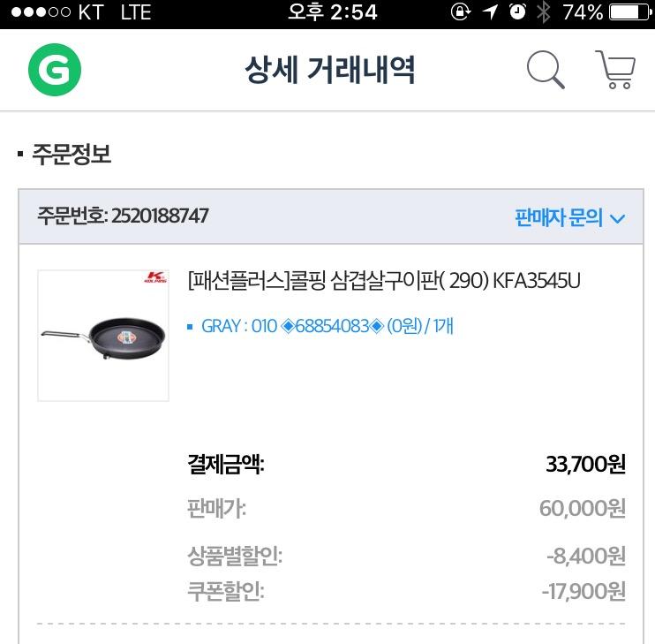655x644 pixels.
Task: Tap the 상세 거래내역 page title
Action: [330, 69]
